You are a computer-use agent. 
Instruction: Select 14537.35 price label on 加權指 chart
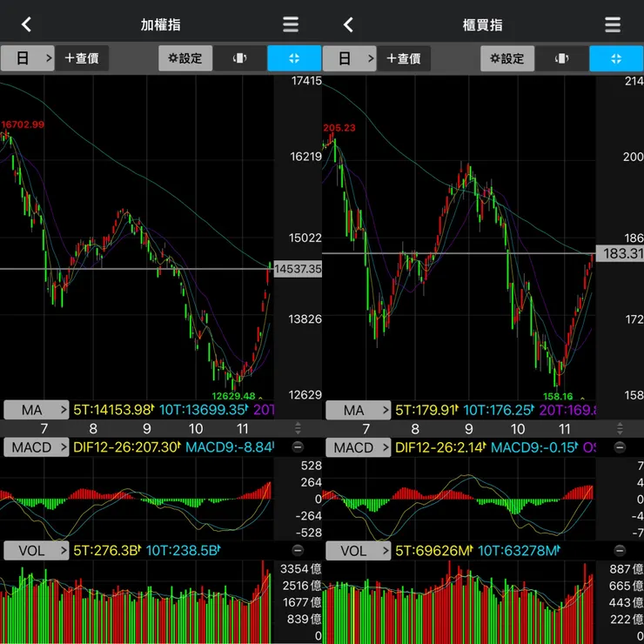[x=298, y=269]
